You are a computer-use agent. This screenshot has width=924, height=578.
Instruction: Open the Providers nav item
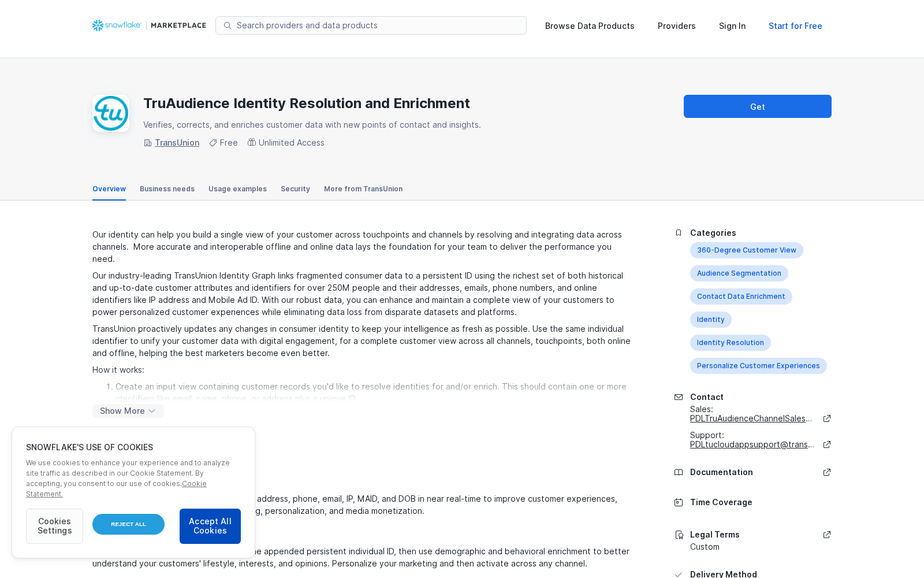click(x=677, y=26)
